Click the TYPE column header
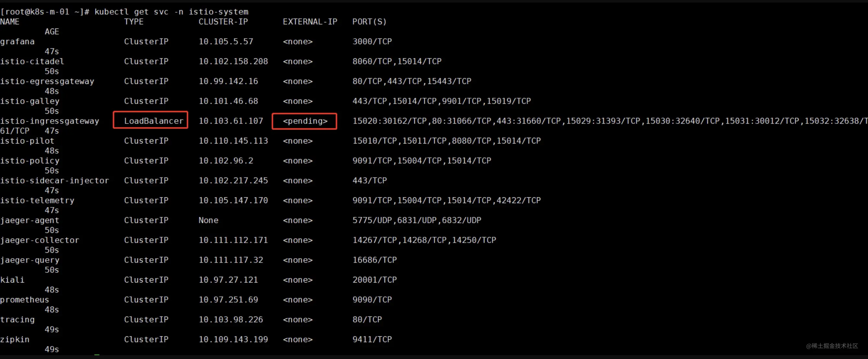 point(133,22)
